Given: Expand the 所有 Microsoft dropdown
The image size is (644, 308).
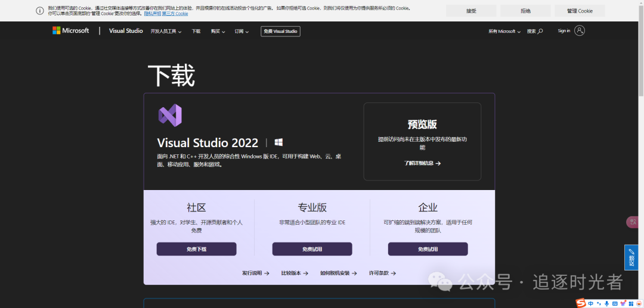Looking at the screenshot, I should coord(504,31).
